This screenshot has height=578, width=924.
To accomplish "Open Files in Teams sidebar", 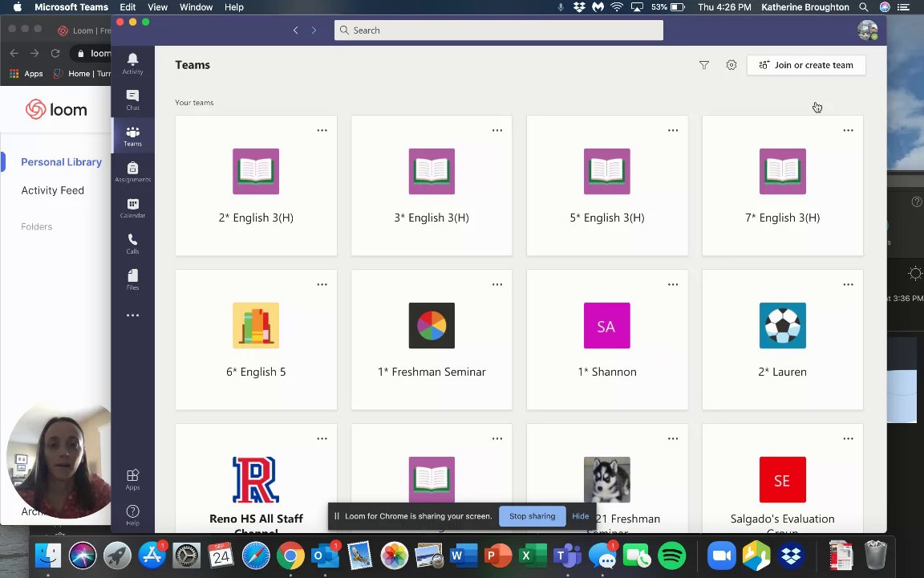I will pyautogui.click(x=132, y=279).
